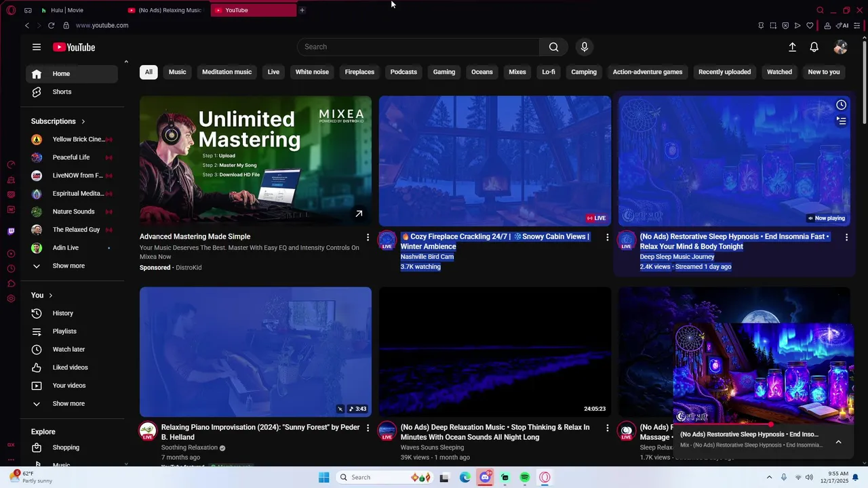Viewport: 868px width, 488px height.
Task: Click the YouTube logo
Action: [74, 47]
